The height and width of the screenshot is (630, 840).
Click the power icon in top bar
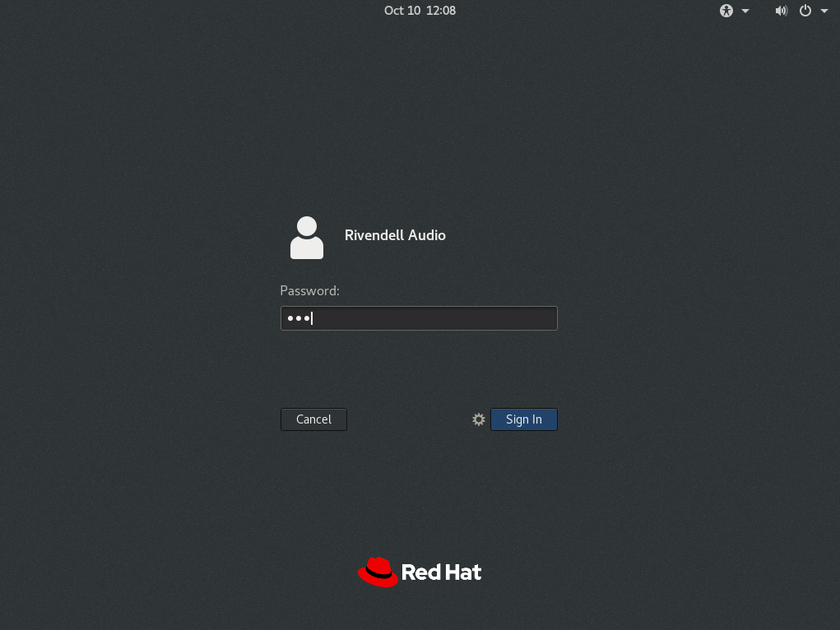click(805, 11)
